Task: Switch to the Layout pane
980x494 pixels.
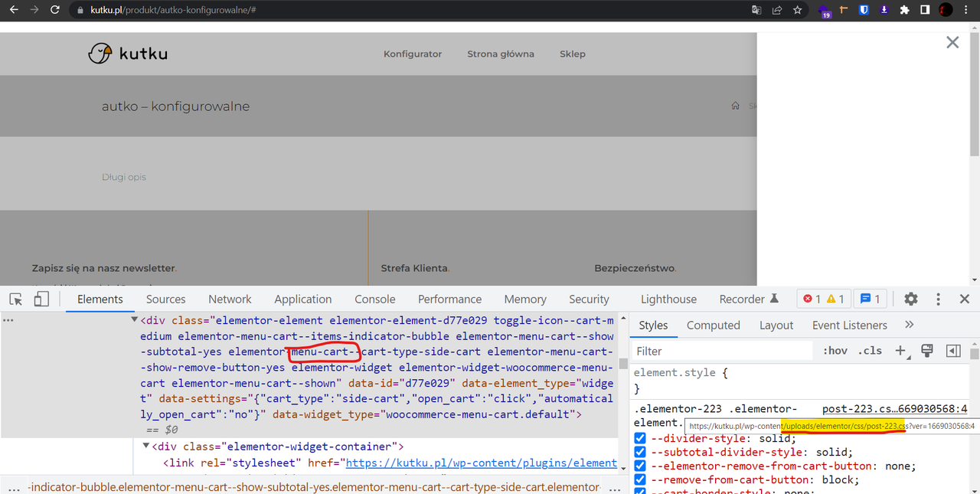Action: [776, 325]
